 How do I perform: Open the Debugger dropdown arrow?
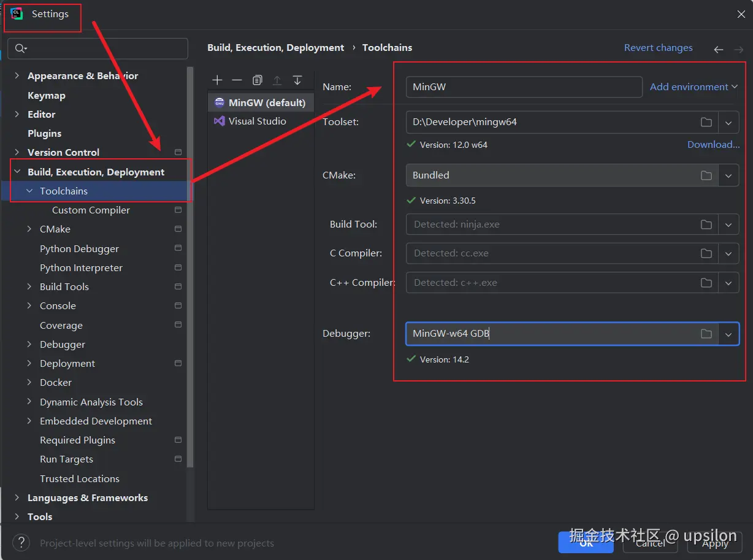click(x=728, y=334)
